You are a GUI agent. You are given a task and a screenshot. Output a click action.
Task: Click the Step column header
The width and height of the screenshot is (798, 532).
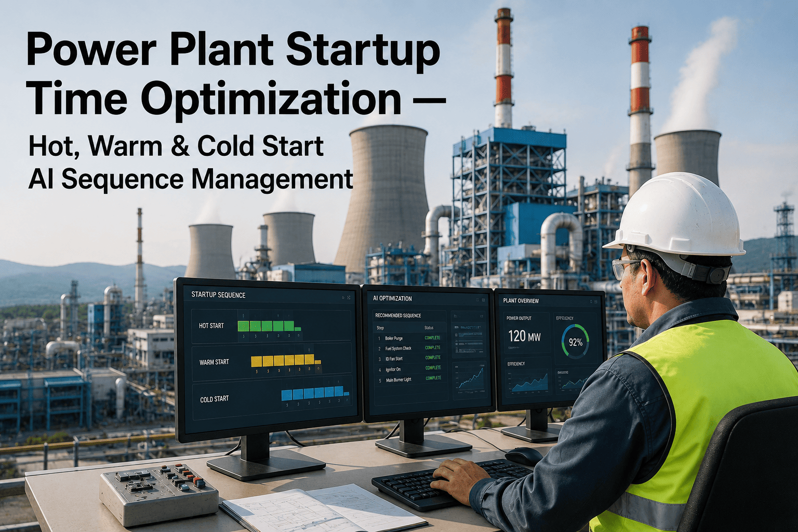click(380, 328)
